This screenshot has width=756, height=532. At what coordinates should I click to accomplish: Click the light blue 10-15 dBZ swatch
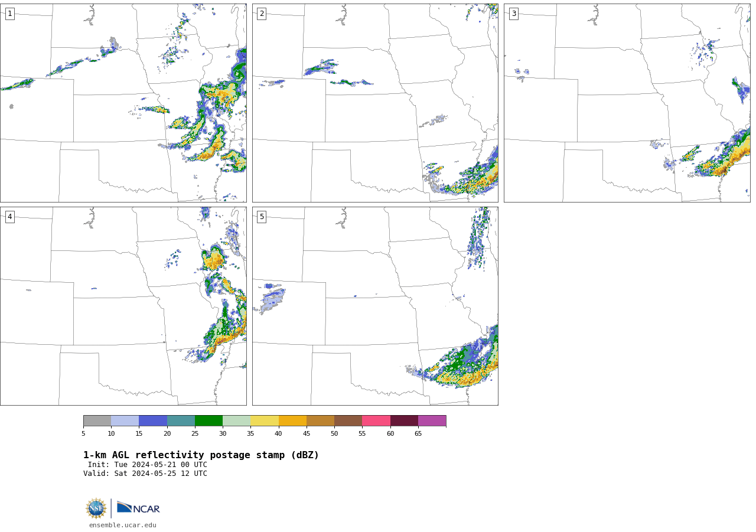pyautogui.click(x=125, y=421)
